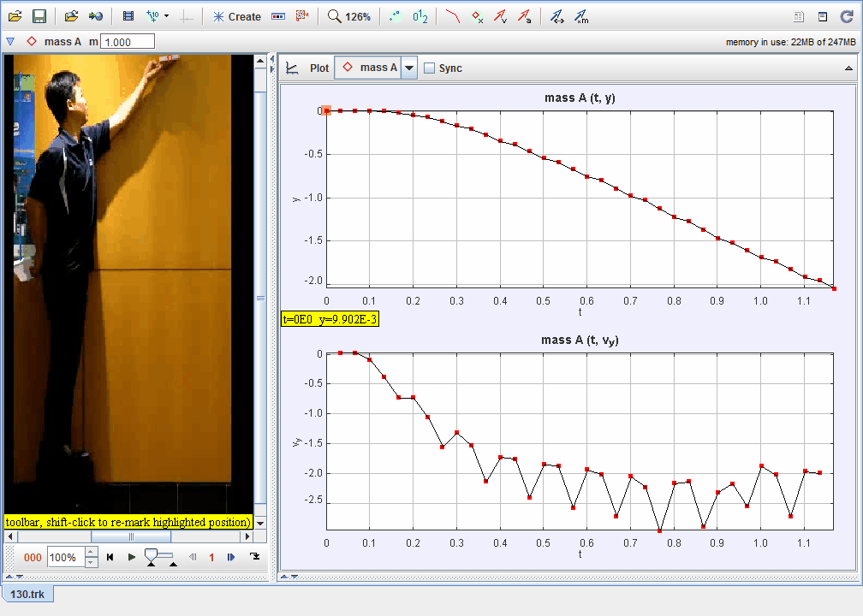Open a file with the Open icon
The image size is (863, 616).
click(15, 16)
